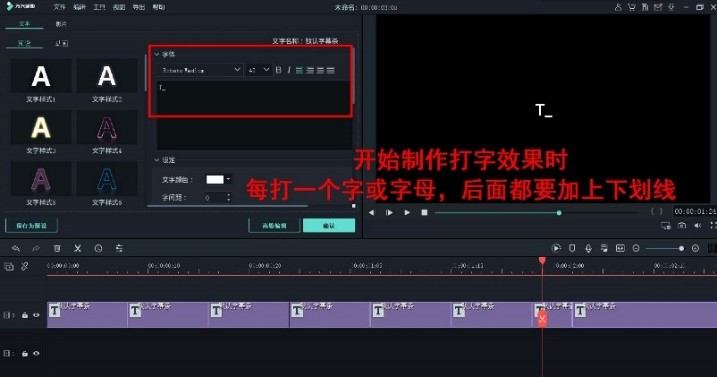Click the add track icon
717x377 pixels.
pos(9,266)
